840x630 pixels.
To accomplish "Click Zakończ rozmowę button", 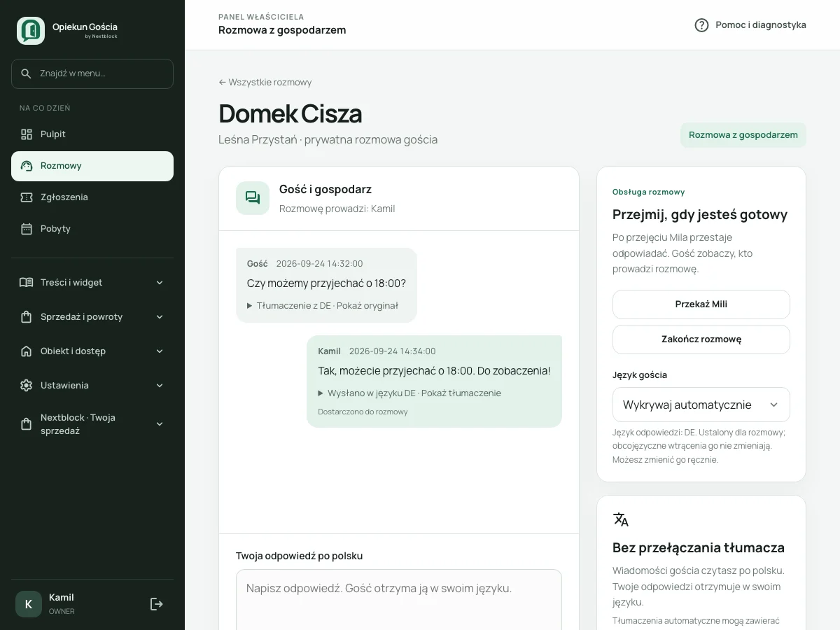I will coord(701,339).
